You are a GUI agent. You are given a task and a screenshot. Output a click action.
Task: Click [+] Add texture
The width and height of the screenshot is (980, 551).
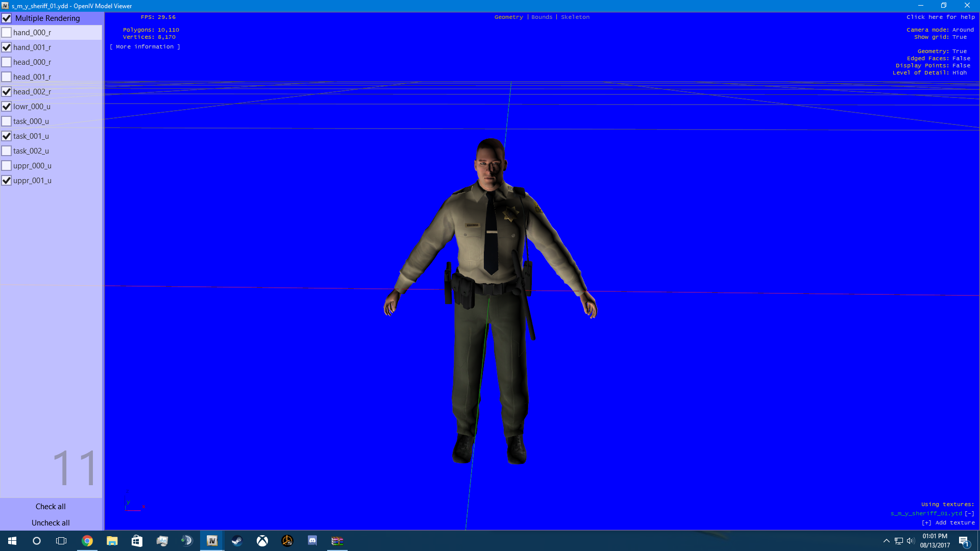948,522
